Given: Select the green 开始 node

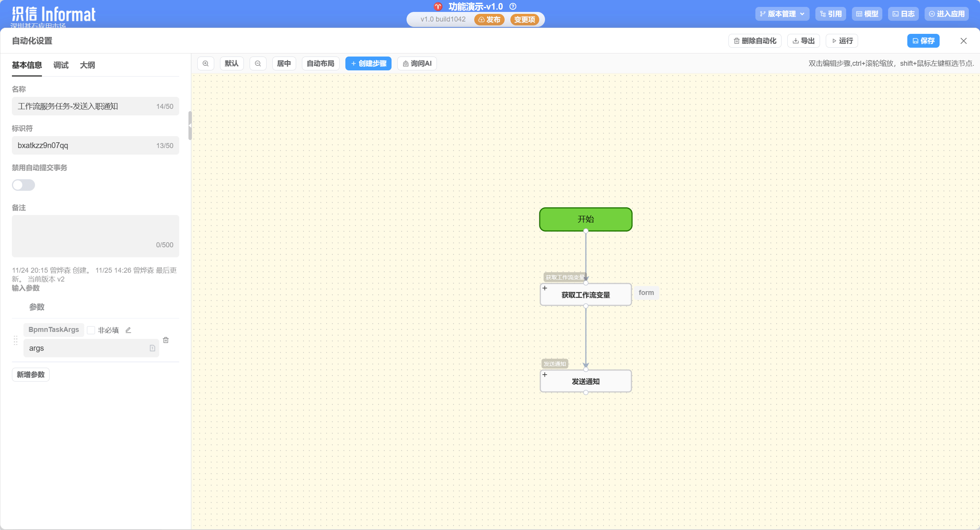Looking at the screenshot, I should [585, 219].
